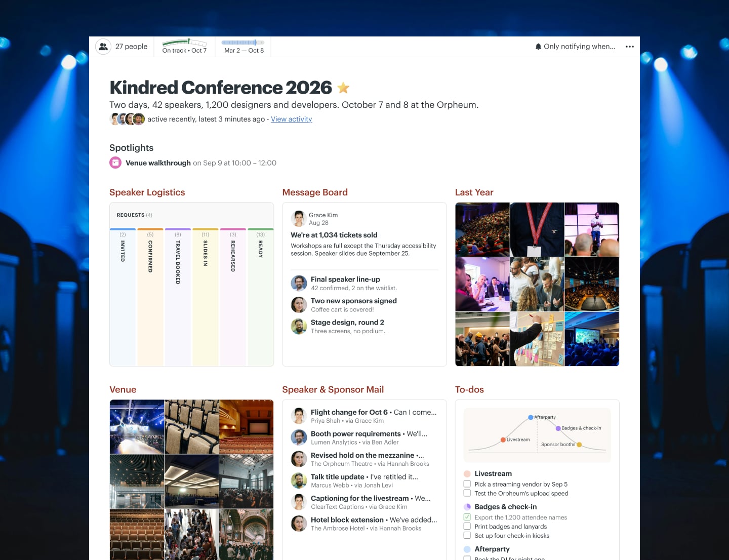Image resolution: width=729 pixels, height=560 pixels.
Task: Check off Test the Orpheum's upload speed
Action: click(467, 493)
